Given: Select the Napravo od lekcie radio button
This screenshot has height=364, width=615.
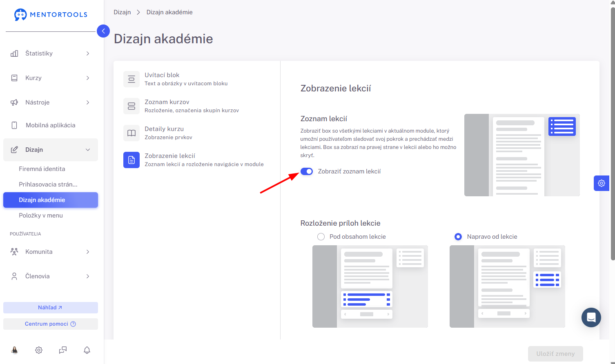Looking at the screenshot, I should point(458,237).
